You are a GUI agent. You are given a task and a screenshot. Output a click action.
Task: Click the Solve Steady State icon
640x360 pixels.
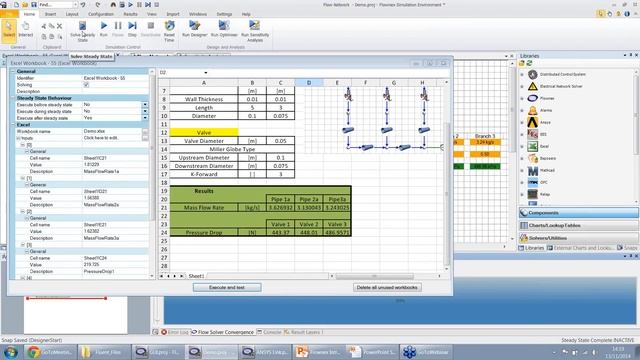(x=82, y=26)
